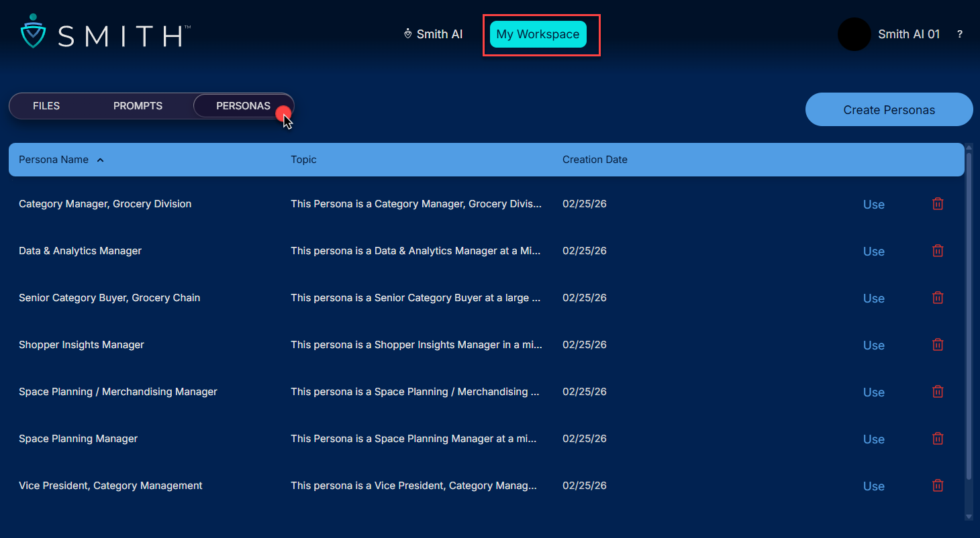
Task: Delete the Vice President, Category Management persona
Action: [x=938, y=486]
